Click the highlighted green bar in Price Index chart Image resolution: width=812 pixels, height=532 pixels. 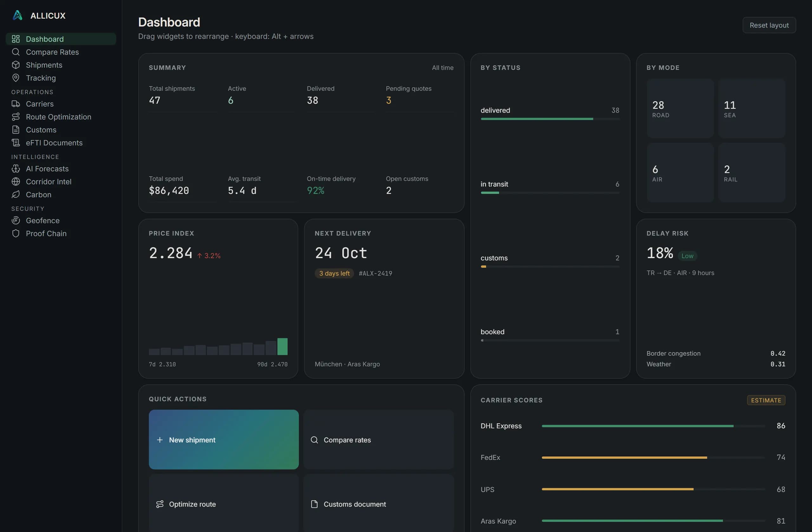282,347
